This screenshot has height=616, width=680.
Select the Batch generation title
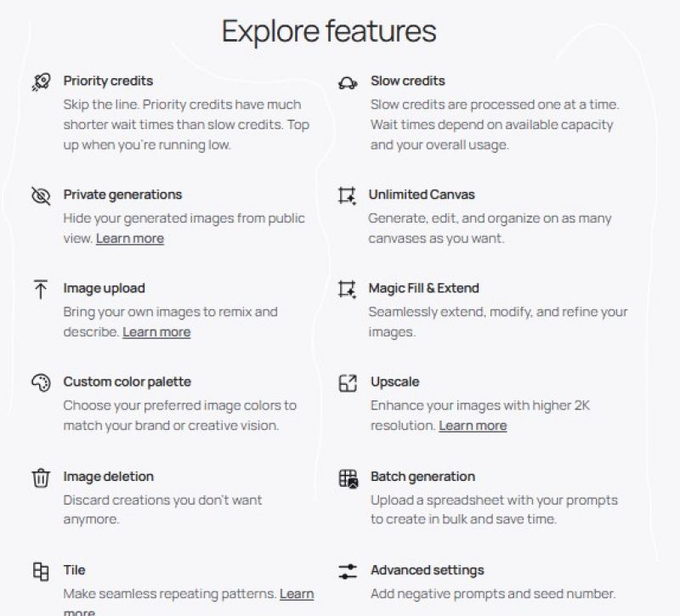click(x=422, y=477)
